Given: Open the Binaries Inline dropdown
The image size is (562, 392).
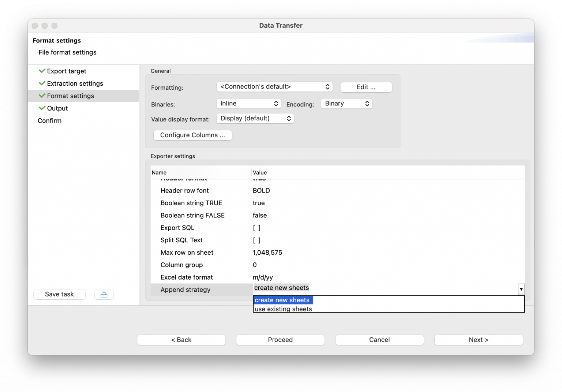Looking at the screenshot, I should (248, 104).
